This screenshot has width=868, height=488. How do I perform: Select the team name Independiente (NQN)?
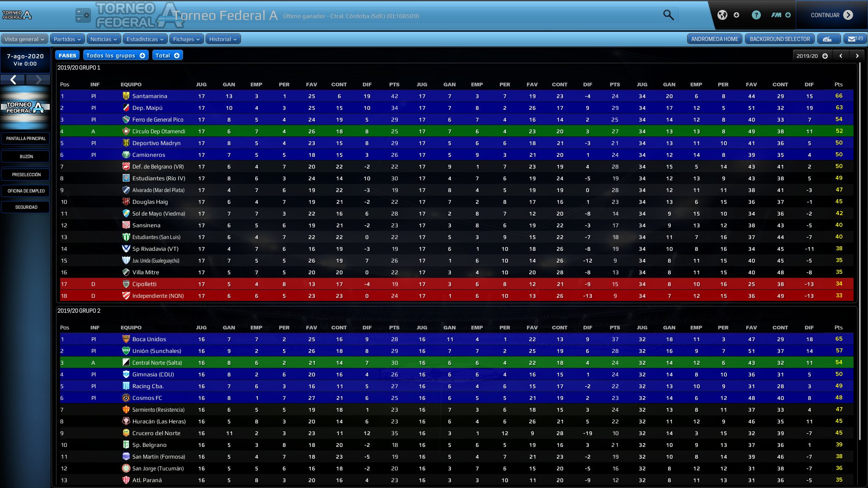click(x=158, y=296)
